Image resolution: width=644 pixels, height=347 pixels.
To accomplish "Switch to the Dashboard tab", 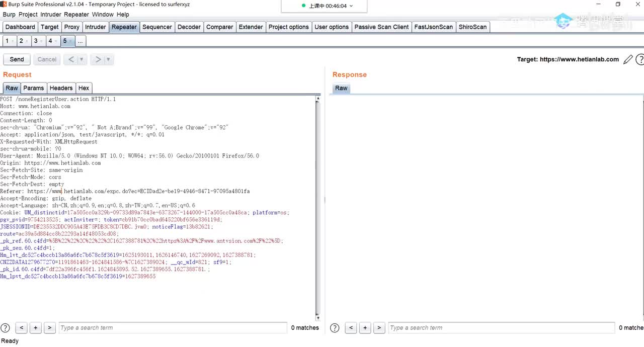I will tap(20, 27).
